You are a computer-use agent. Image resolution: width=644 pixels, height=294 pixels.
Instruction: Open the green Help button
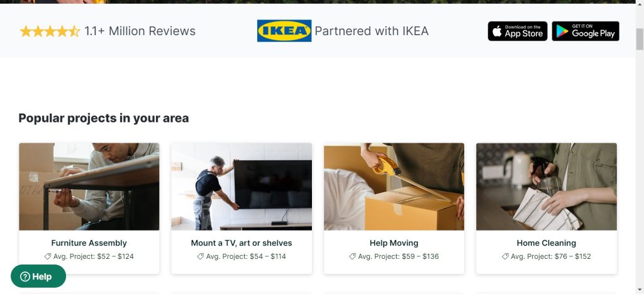tap(38, 276)
